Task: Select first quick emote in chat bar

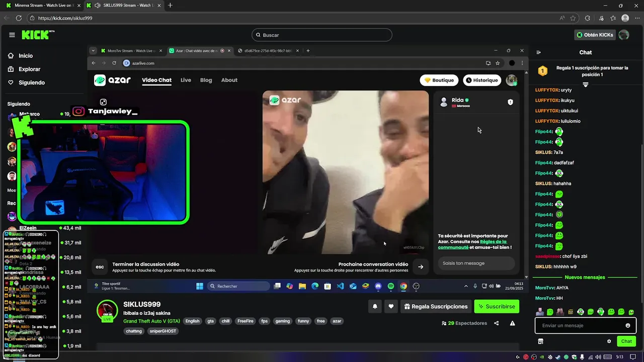Action: pos(540,312)
